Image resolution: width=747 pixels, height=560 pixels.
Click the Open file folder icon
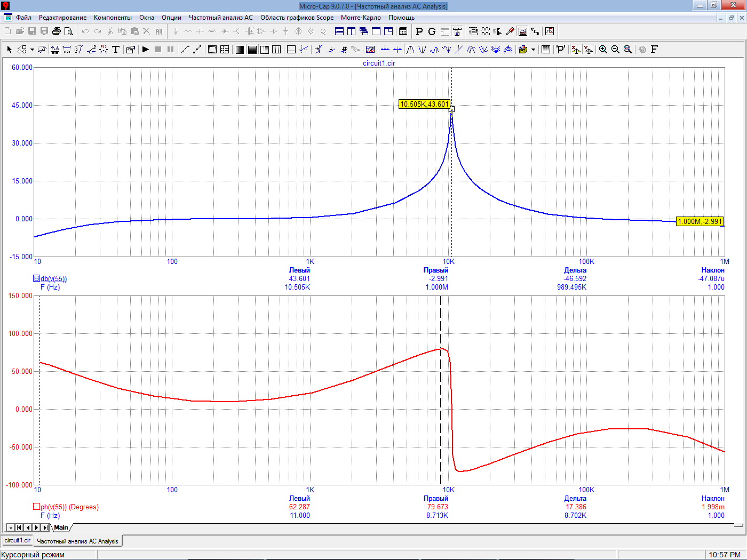click(20, 31)
